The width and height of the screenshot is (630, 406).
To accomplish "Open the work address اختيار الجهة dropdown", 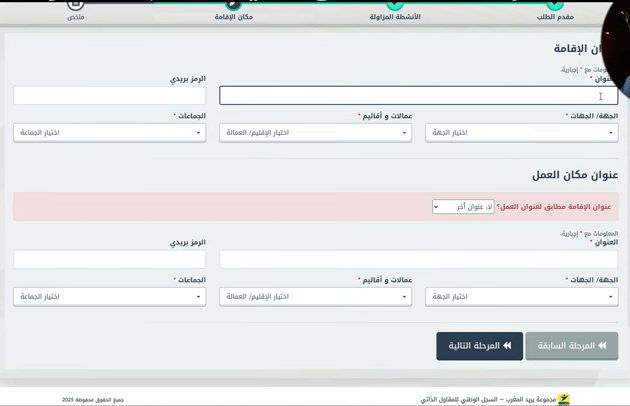I will tap(521, 297).
